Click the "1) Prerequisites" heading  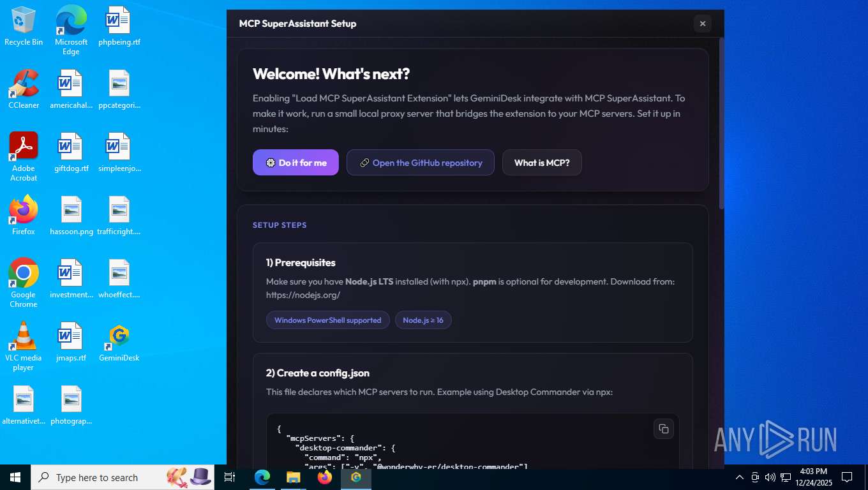point(301,263)
